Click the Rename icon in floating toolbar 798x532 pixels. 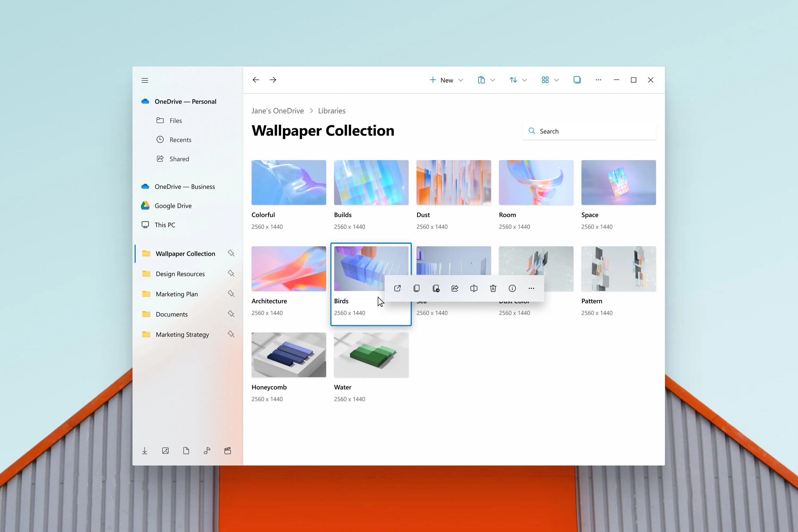[x=474, y=288]
